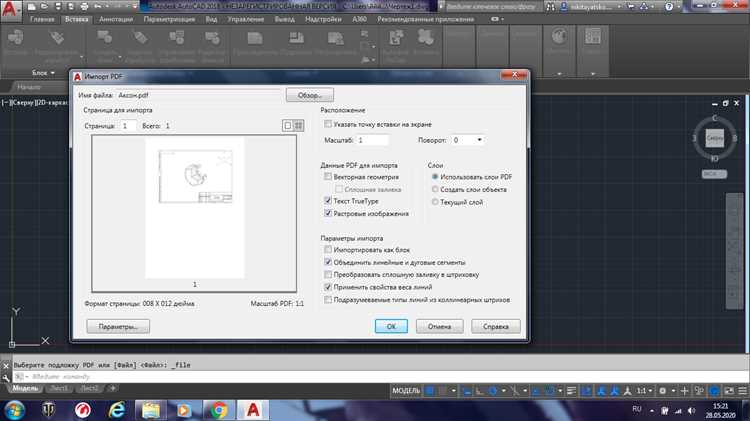750x421 pixels.
Task: Uncheck the Текст TrueType option
Action: click(328, 200)
